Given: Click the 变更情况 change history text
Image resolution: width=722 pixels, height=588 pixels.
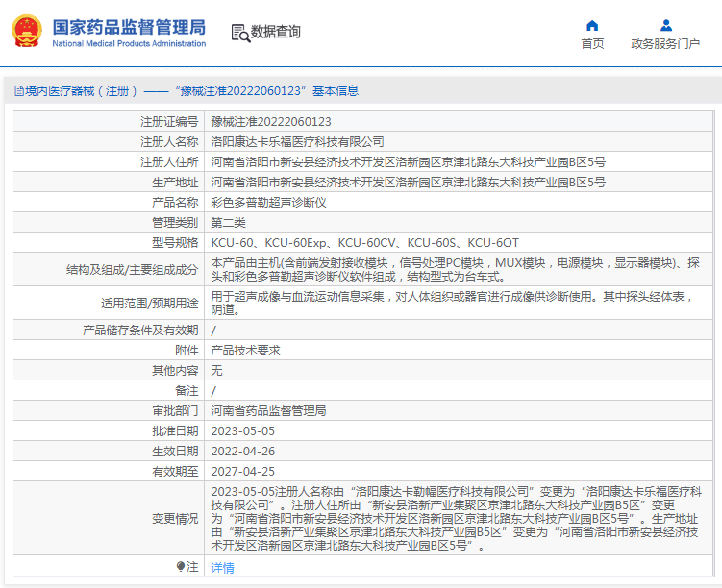Looking at the screenshot, I should point(457,519).
